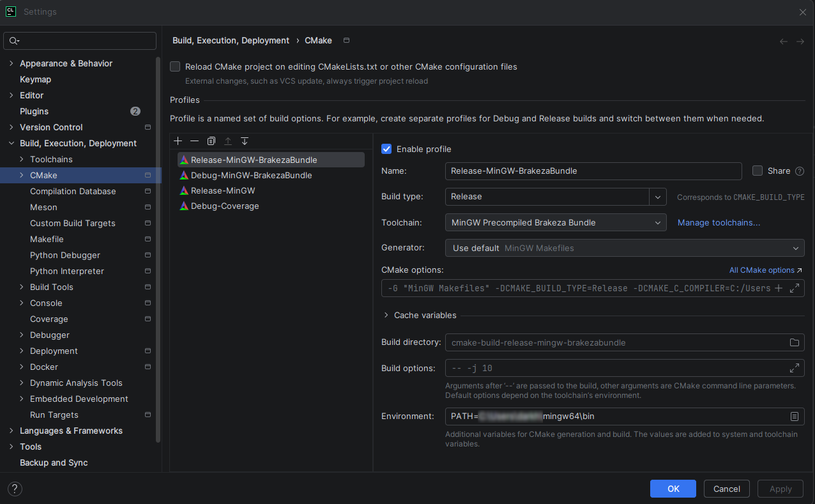Expand the Cache variables section
This screenshot has width=815, height=504.
(x=385, y=315)
